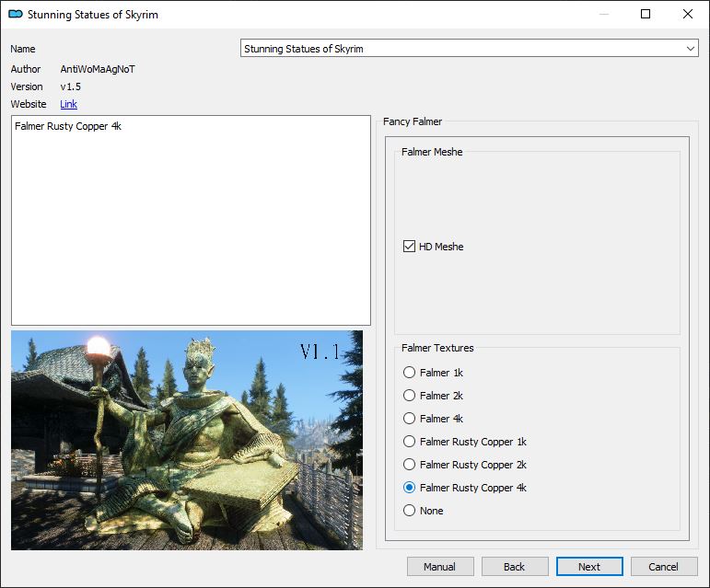Cancel the installer dialog
This screenshot has width=710, height=588.
pyautogui.click(x=664, y=567)
